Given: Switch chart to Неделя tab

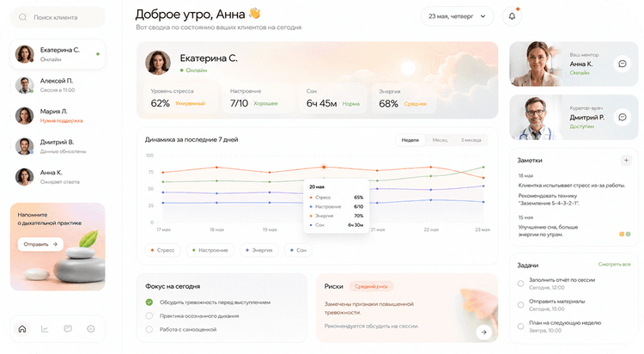Looking at the screenshot, I should [410, 140].
